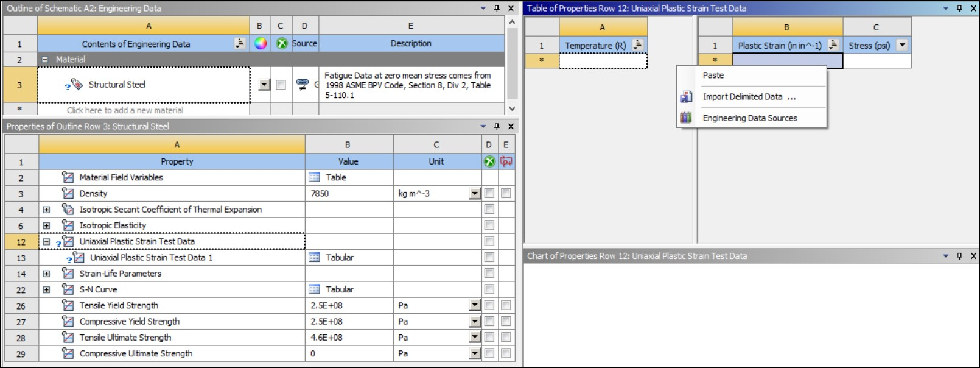Click the color wheel icon in outline header
The image size is (980, 368).
(x=261, y=43)
